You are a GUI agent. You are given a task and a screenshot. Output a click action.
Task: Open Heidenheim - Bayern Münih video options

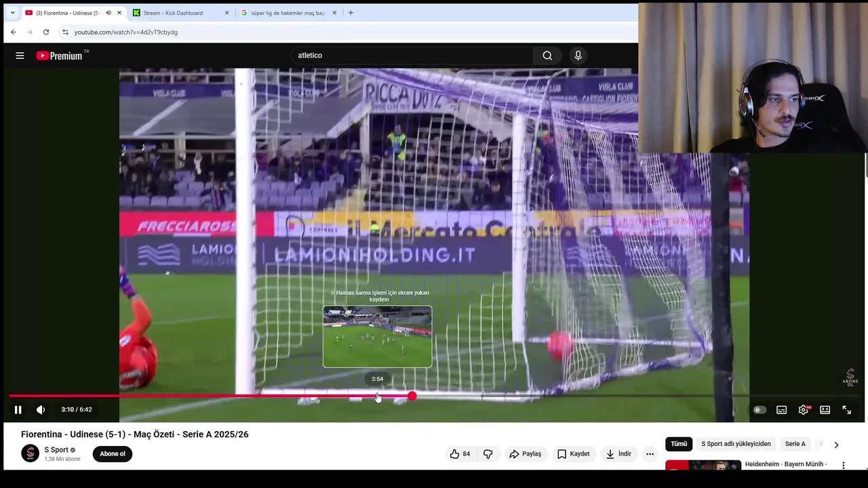coord(844,466)
